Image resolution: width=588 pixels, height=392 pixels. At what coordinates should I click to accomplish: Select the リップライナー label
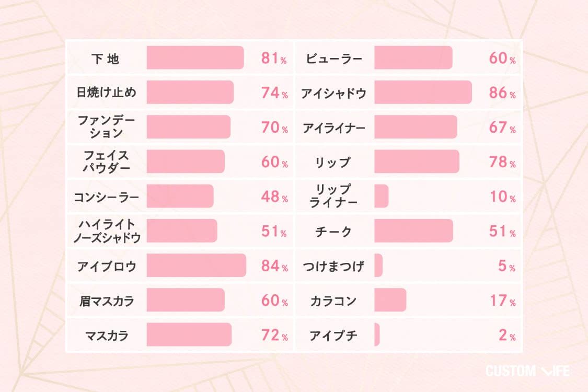[333, 196]
